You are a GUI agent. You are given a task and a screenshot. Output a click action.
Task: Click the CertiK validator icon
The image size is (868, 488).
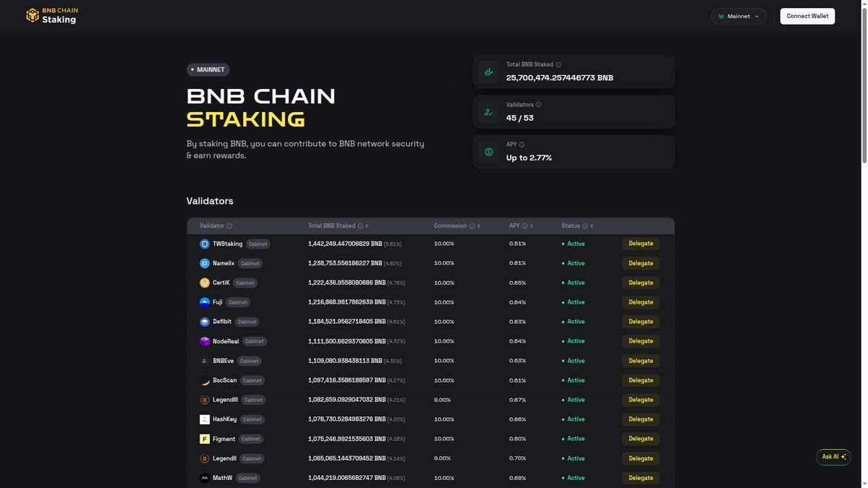tap(205, 283)
